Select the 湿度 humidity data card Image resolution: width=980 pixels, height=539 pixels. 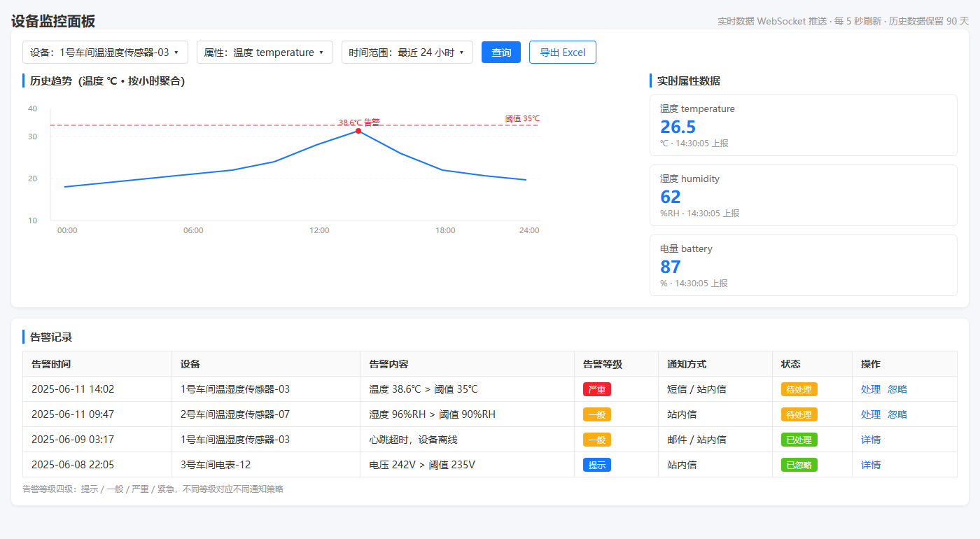[x=804, y=195]
